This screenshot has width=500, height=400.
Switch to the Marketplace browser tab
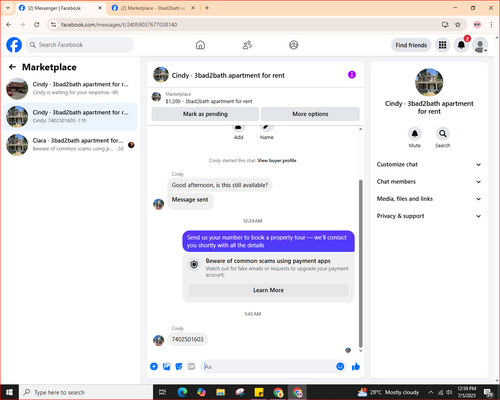(153, 8)
